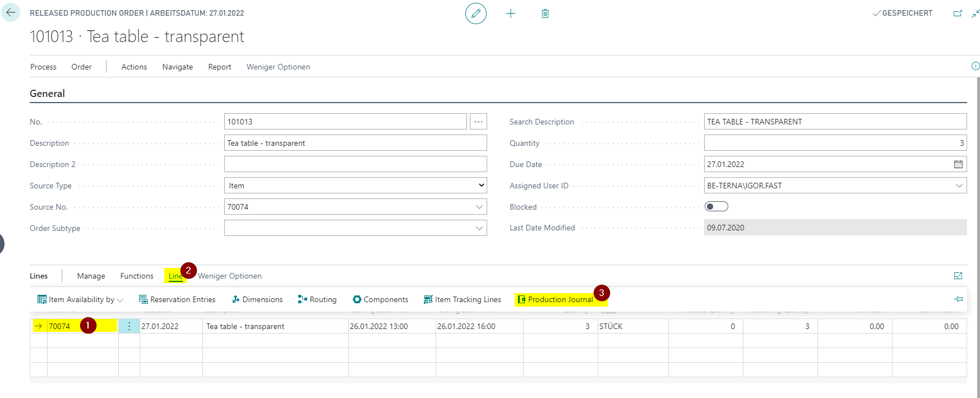This screenshot has height=398, width=980.
Task: Click the line description Tea table - transparent
Action: point(245,326)
